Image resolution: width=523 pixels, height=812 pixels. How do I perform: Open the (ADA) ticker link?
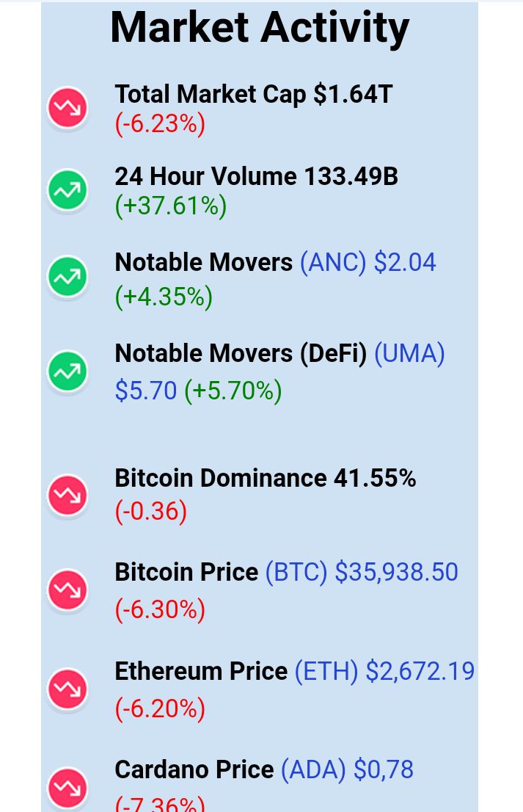tap(313, 770)
